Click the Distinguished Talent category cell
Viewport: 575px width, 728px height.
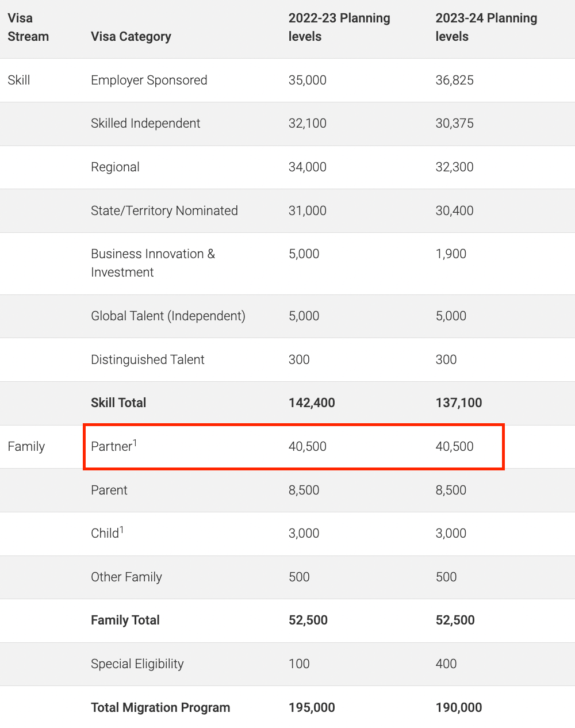[148, 359]
